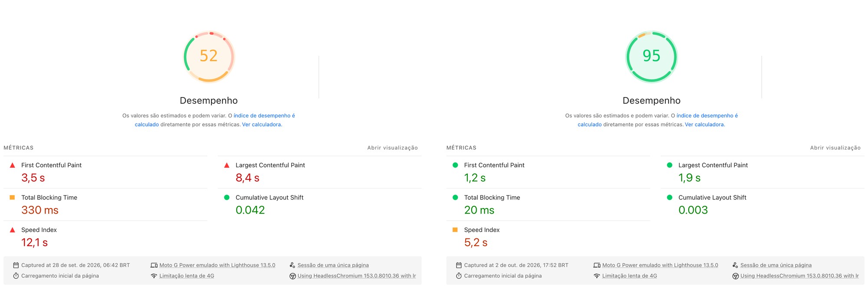The height and width of the screenshot is (290, 868).
Task: Click 'Captured at 2 de out. de 2026' text
Action: [516, 265]
